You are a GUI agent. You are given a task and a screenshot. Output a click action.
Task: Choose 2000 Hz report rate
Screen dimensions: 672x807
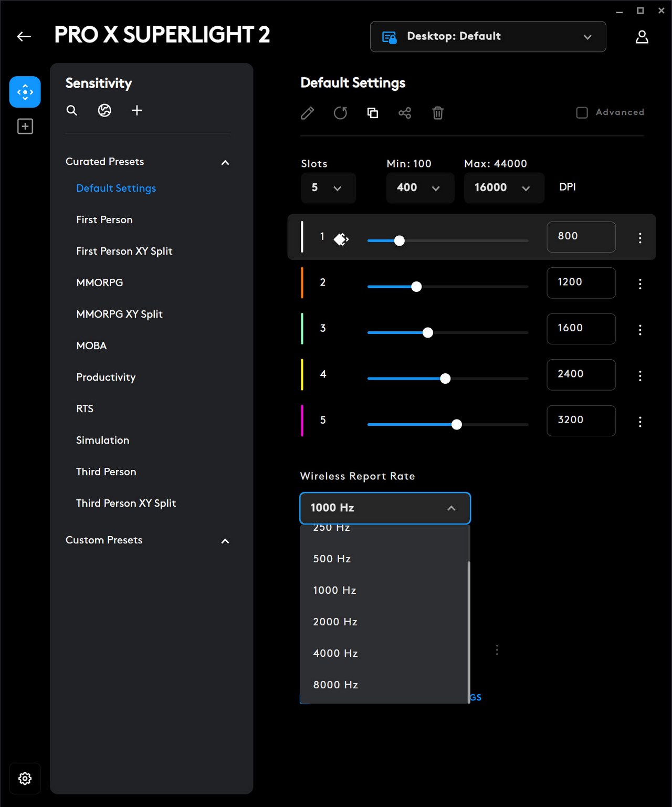point(384,622)
